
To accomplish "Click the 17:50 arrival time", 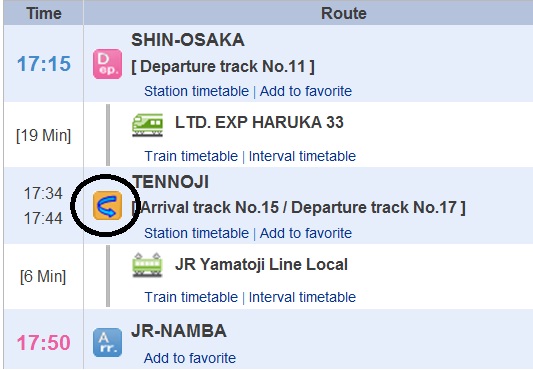I will tap(44, 343).
